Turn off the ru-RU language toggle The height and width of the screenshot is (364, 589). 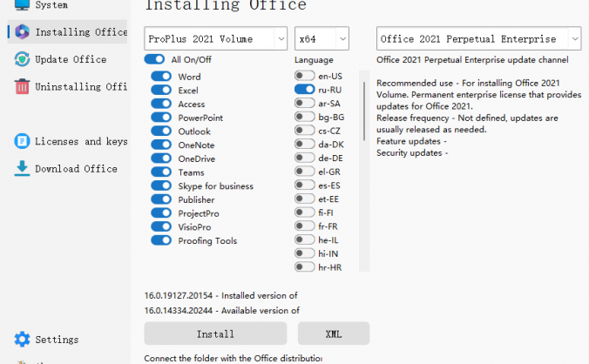tap(305, 90)
